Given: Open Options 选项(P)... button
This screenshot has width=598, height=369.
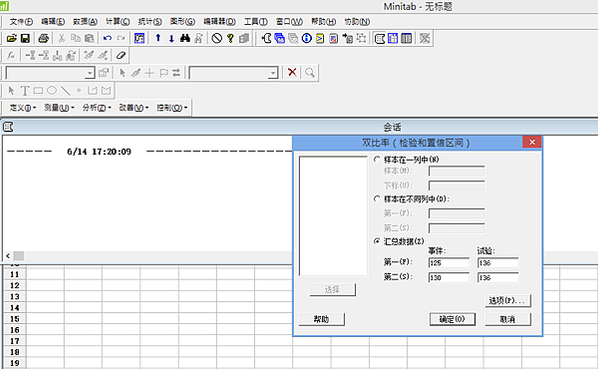Looking at the screenshot, I should coord(508,301).
